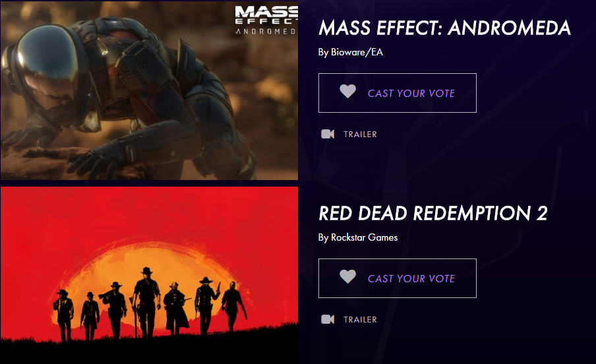Click the By Rockstar Games developer text
This screenshot has height=364, width=596.
click(x=358, y=237)
